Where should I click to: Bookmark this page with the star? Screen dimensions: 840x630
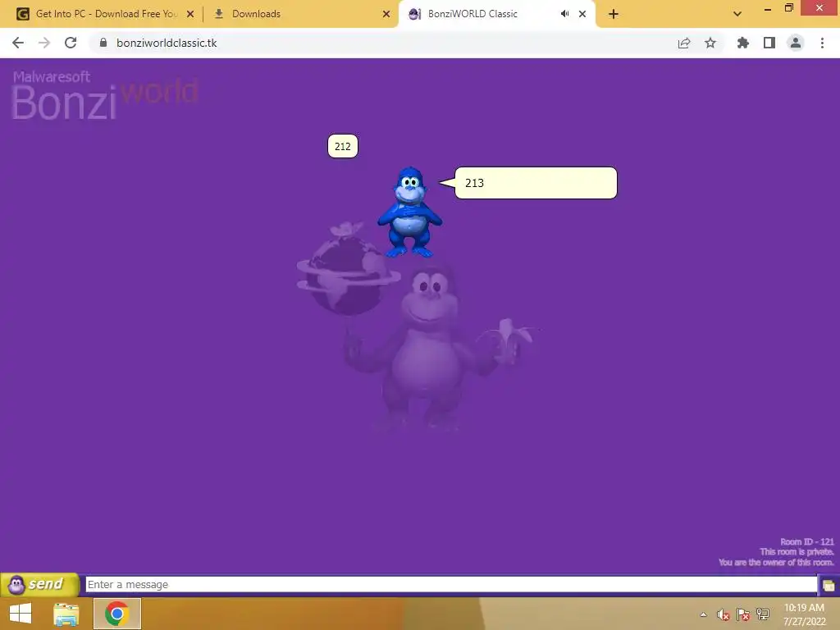[710, 43]
